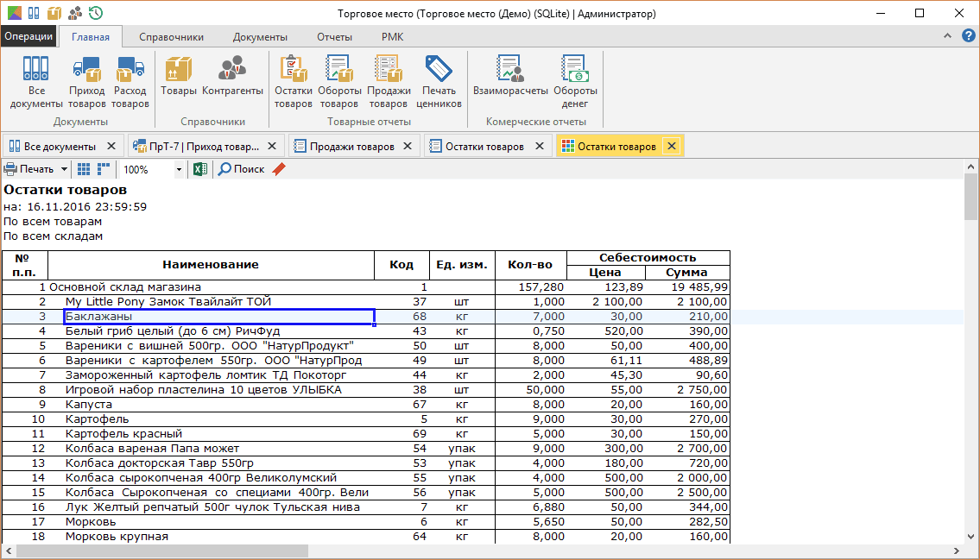Click the red pin icon next to Поиск
Viewport: 980px width, 560px height.
(279, 169)
